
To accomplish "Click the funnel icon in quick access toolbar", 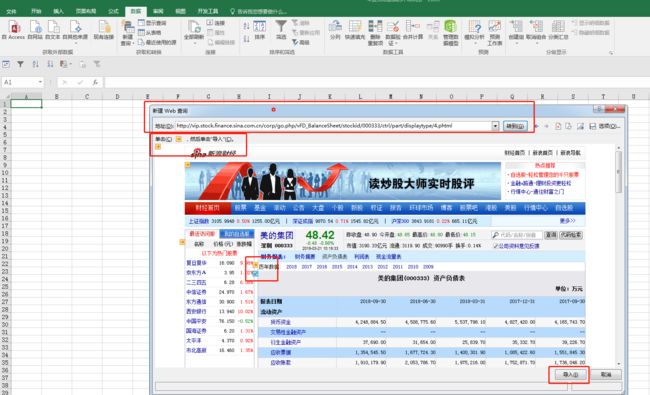I will 20,64.
